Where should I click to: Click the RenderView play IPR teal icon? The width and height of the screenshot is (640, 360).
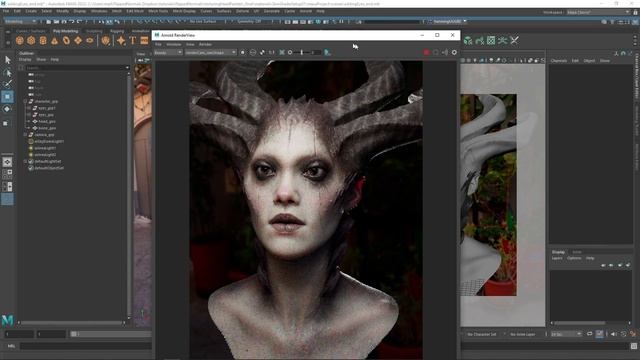[x=327, y=52]
